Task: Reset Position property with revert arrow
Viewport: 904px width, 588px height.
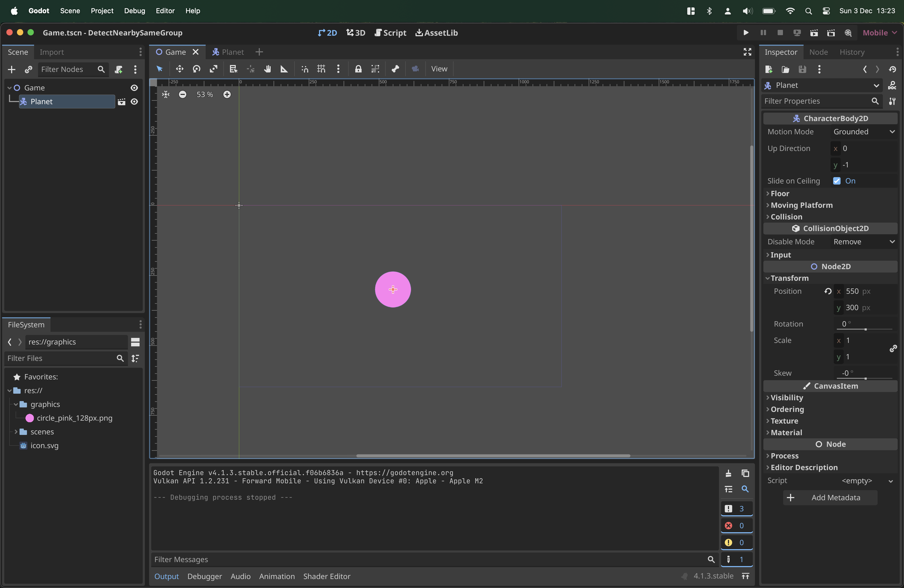Action: click(828, 291)
